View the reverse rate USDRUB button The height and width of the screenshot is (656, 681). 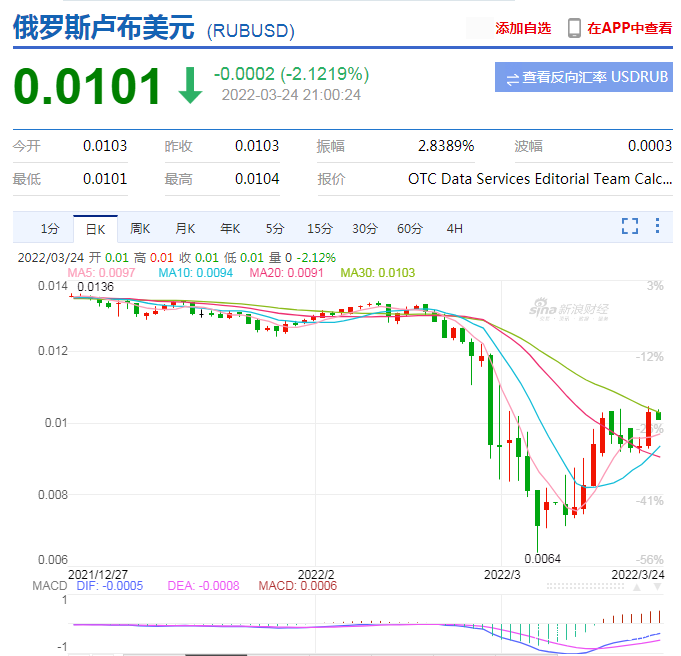[x=584, y=77]
